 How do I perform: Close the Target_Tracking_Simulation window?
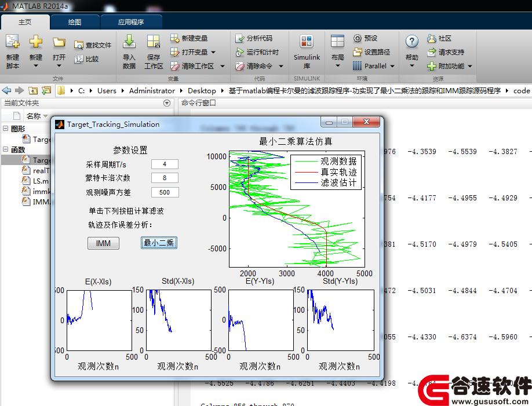coord(366,122)
